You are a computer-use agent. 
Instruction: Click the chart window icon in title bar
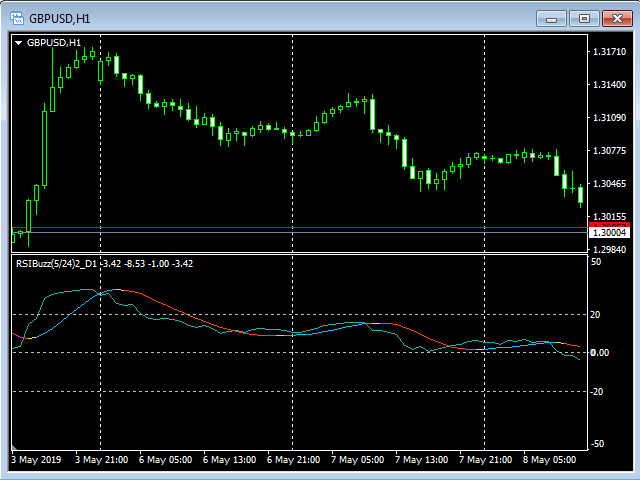(15, 18)
